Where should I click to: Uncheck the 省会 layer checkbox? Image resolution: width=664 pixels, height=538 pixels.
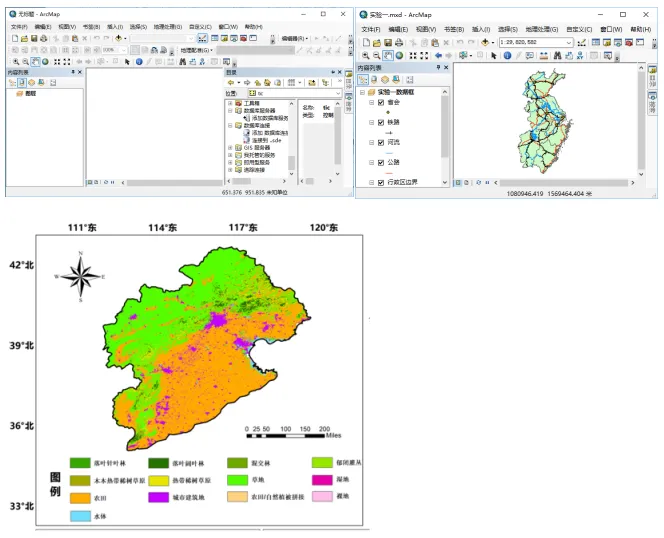pos(381,103)
